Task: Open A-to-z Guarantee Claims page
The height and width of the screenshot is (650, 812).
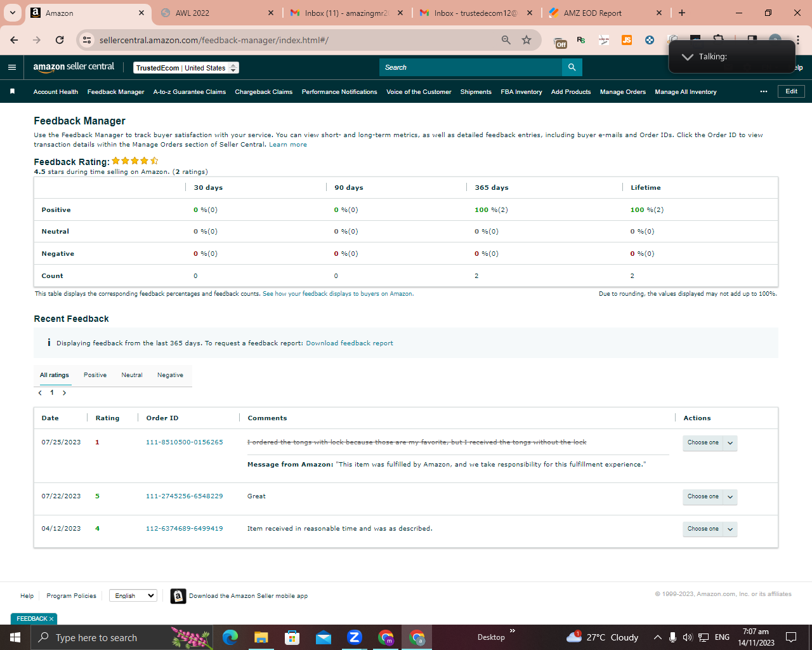Action: (x=190, y=92)
